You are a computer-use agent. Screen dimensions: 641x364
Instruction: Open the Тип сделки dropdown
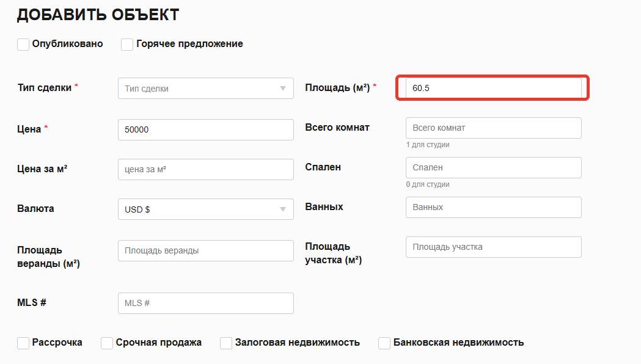click(x=206, y=88)
